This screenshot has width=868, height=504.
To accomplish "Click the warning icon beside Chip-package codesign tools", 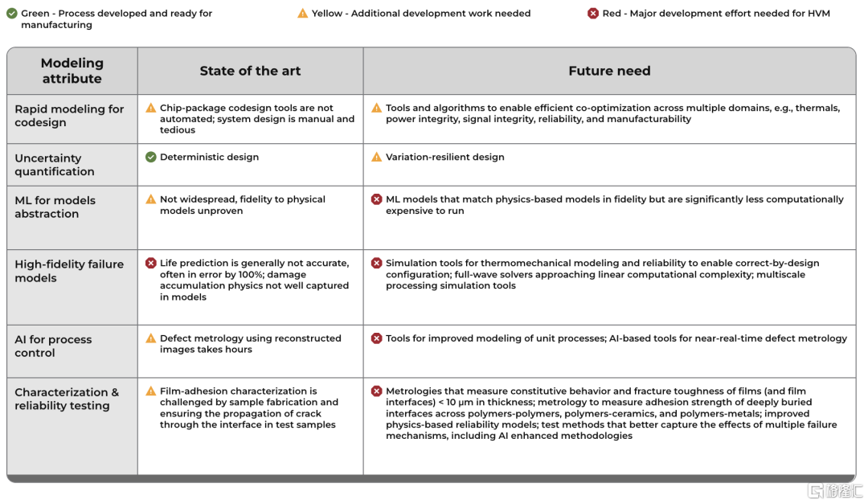I will click(x=150, y=108).
